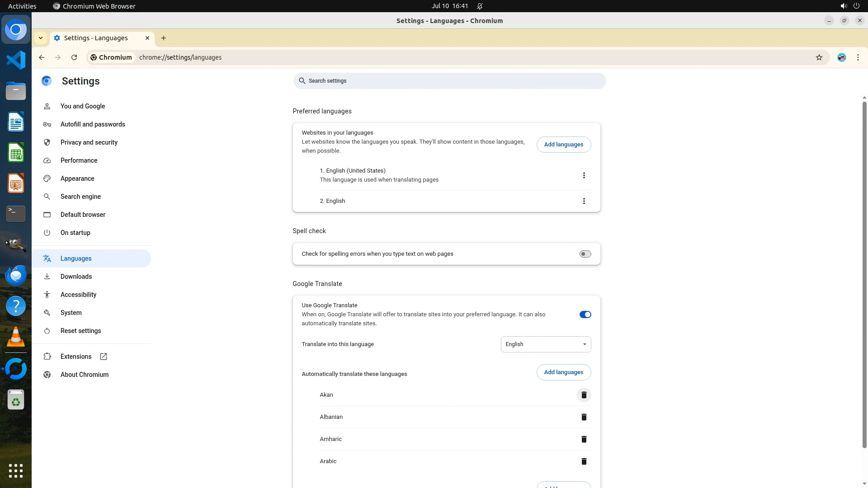The width and height of the screenshot is (868, 488).
Task: Remove Albanian using its trash icon
Action: click(584, 417)
